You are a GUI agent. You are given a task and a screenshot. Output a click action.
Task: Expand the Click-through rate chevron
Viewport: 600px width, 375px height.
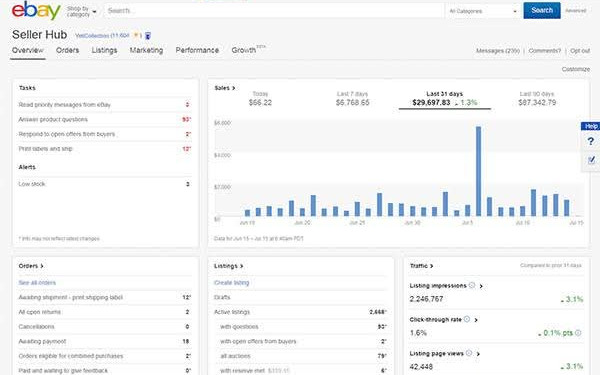click(476, 320)
